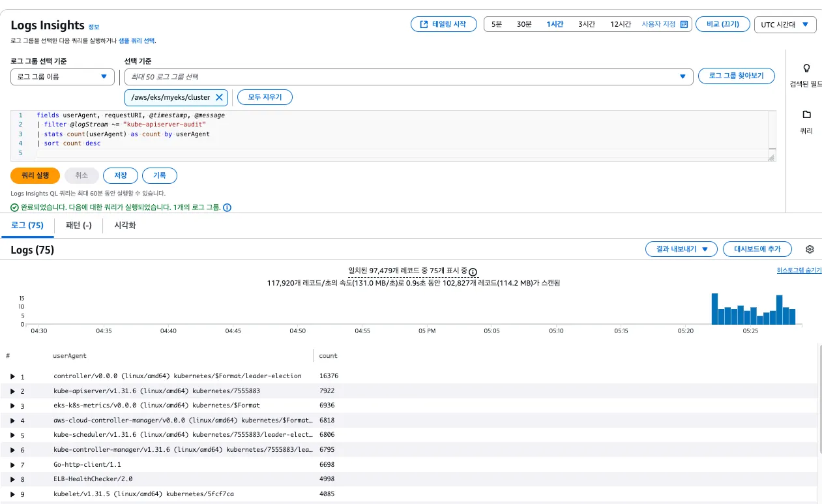Select the 12시간 time range
Image resolution: width=822 pixels, height=504 pixels.
click(x=621, y=24)
